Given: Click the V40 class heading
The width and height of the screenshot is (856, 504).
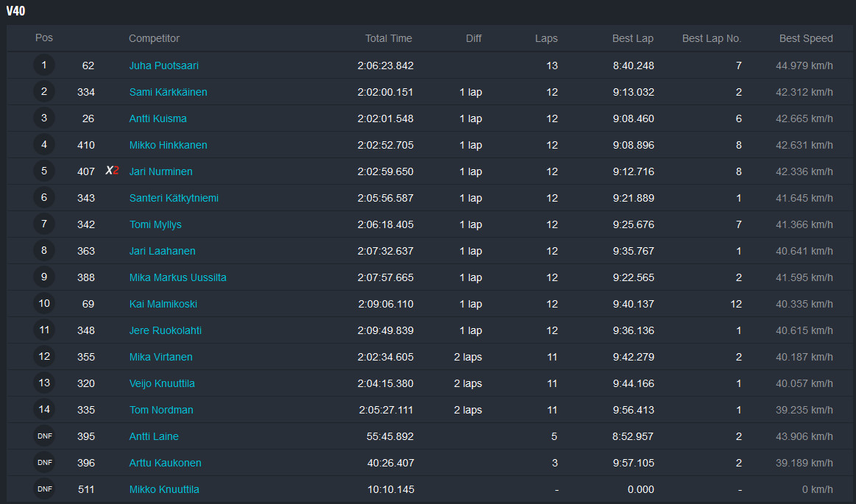Looking at the screenshot, I should pyautogui.click(x=16, y=11).
